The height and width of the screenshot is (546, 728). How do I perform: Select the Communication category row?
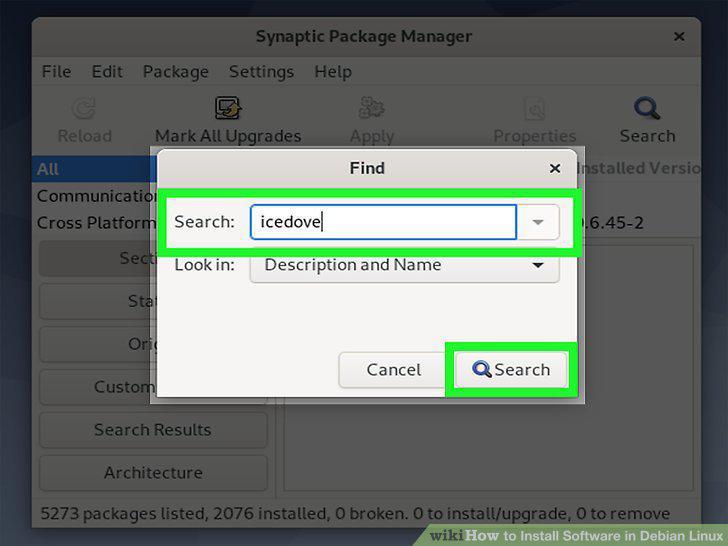click(x=94, y=196)
